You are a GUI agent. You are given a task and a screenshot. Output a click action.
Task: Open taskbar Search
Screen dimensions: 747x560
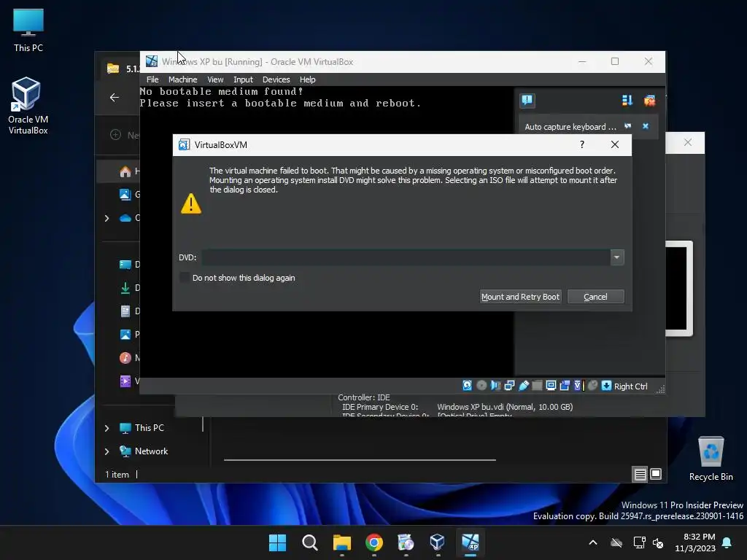(309, 542)
